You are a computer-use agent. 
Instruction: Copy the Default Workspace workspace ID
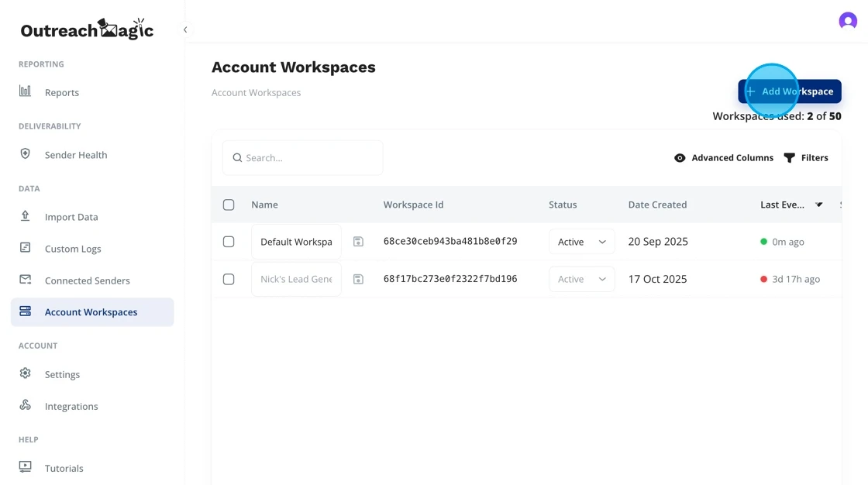358,241
